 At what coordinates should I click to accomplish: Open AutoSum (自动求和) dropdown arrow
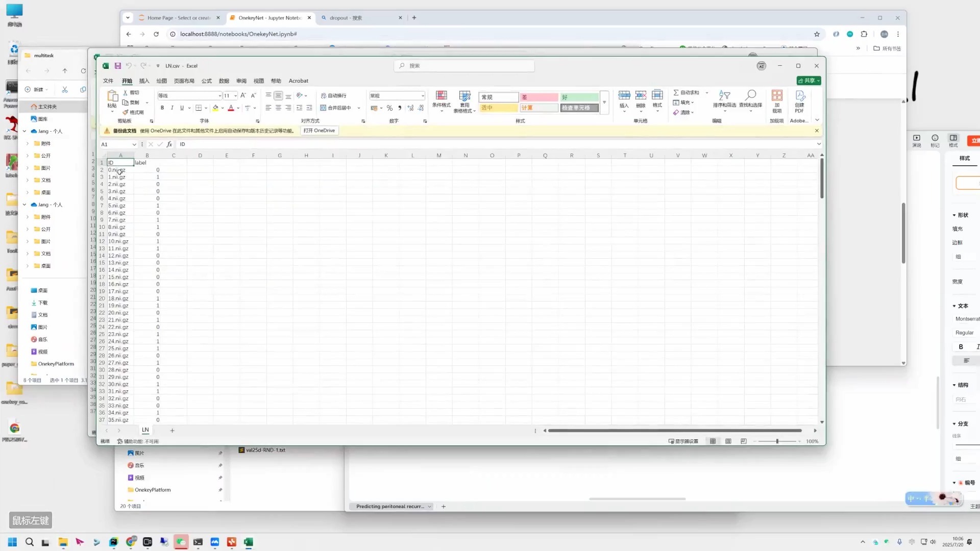pos(707,93)
